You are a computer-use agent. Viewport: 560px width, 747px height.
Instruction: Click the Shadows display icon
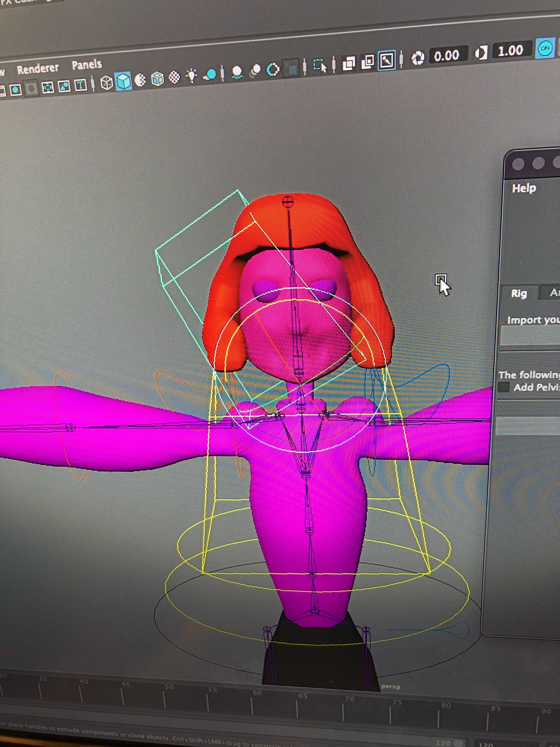(210, 75)
